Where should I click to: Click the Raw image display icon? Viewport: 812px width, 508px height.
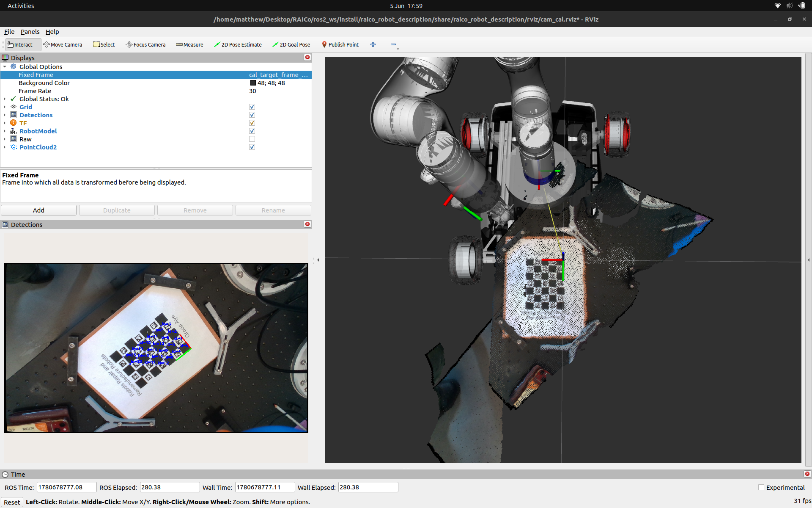pyautogui.click(x=14, y=139)
